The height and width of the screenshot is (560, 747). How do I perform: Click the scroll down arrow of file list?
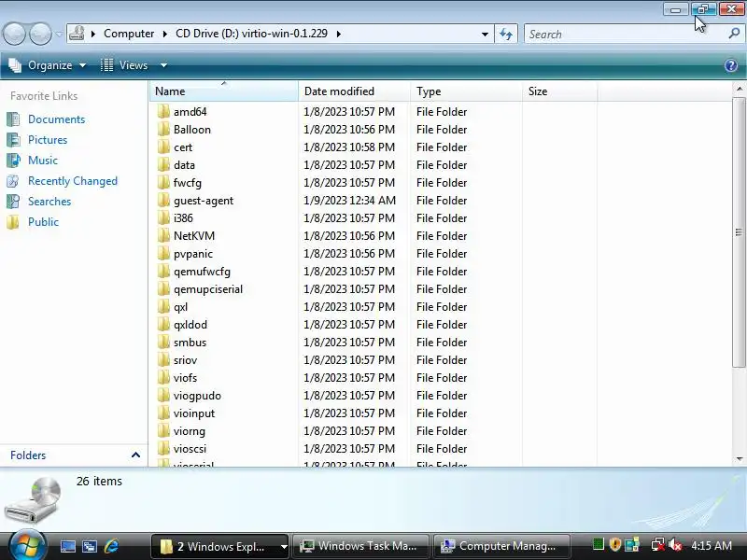coord(739,459)
